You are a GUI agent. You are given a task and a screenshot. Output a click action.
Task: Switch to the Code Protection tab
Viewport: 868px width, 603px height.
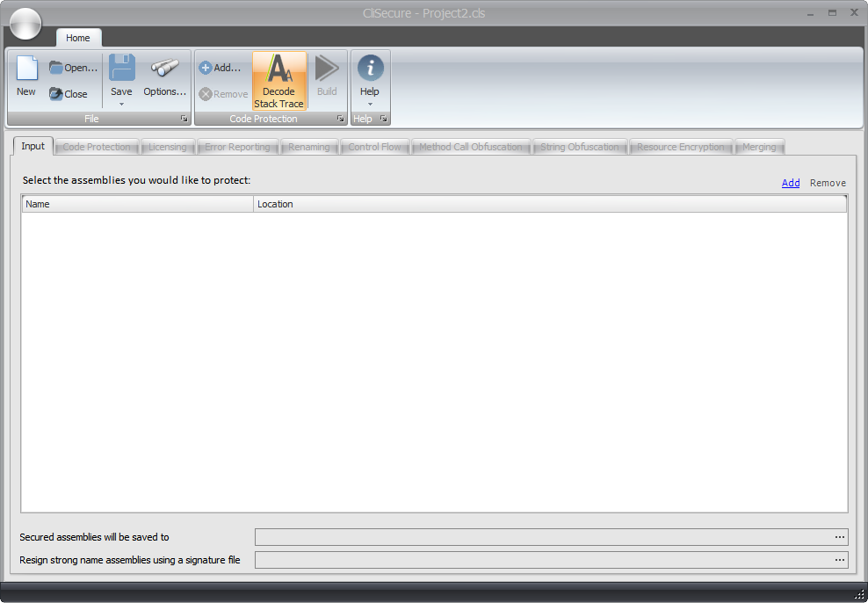(97, 147)
